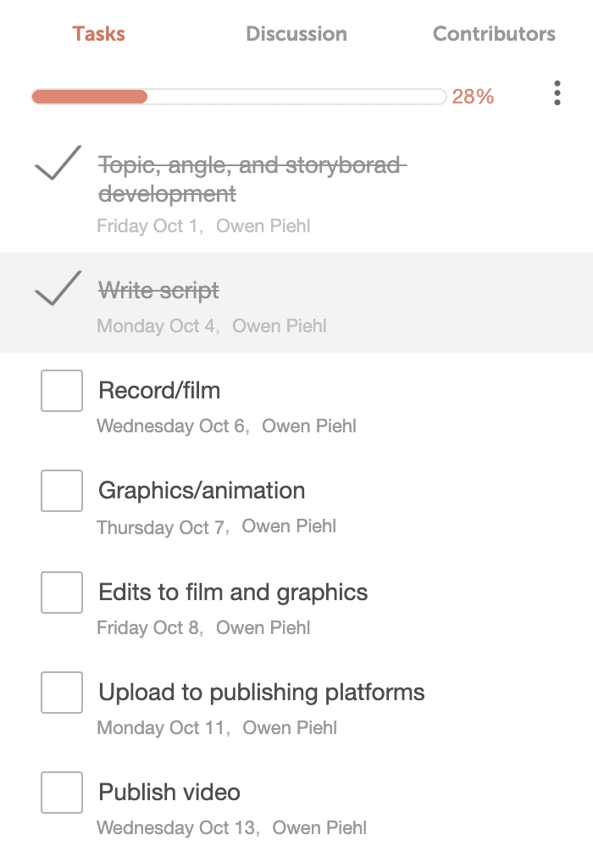Check the Graphics/animation task checkbox
The image size is (593, 868).
click(x=61, y=490)
